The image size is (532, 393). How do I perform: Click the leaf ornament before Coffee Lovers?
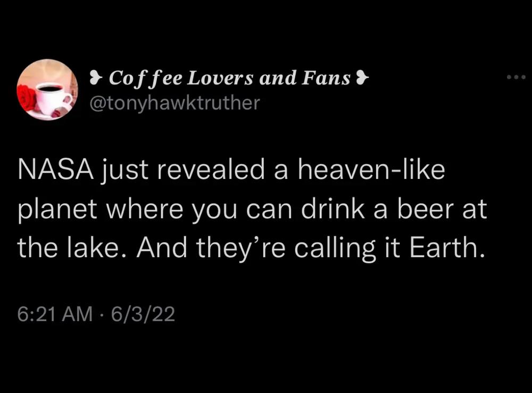[96, 78]
